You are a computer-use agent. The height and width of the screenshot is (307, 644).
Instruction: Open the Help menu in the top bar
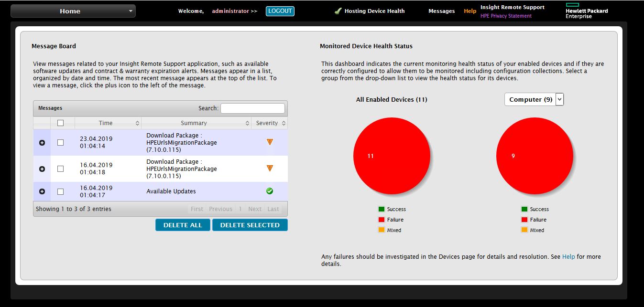point(470,11)
